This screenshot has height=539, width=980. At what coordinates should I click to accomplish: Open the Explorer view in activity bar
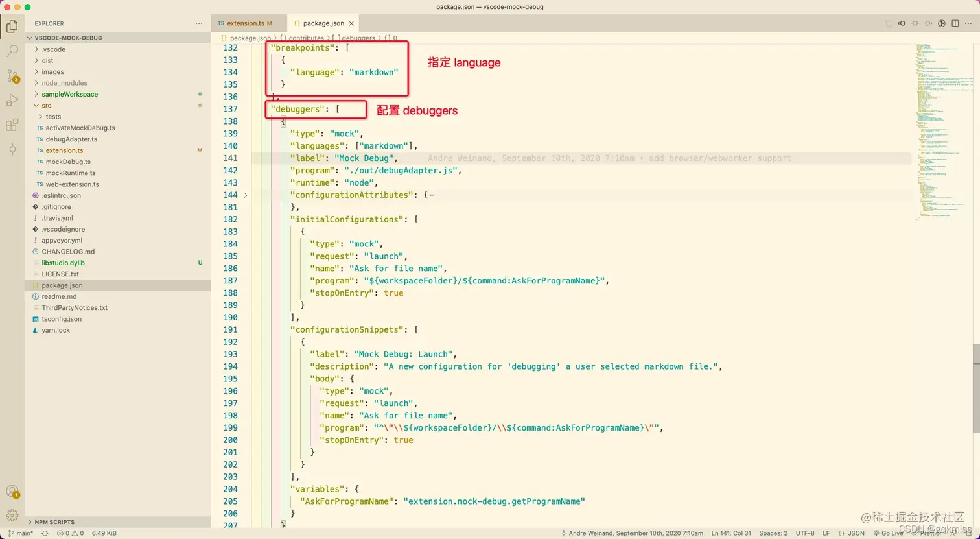(x=12, y=27)
